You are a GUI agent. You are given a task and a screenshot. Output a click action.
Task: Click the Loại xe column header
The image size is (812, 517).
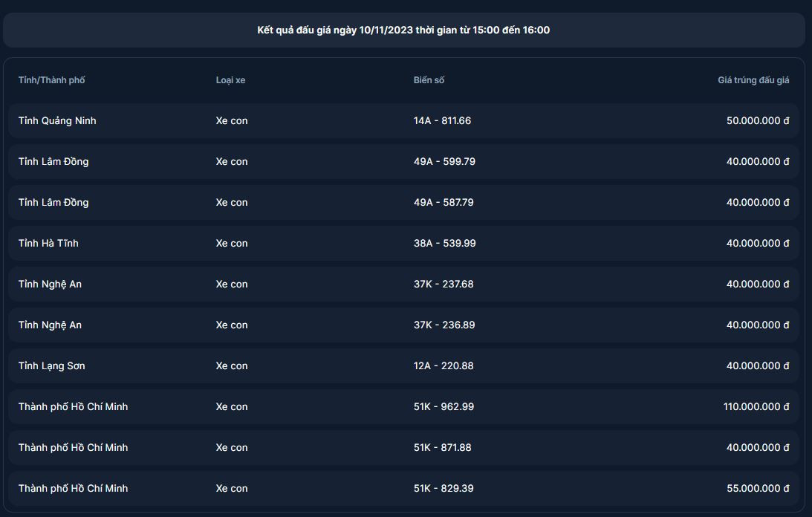point(230,80)
